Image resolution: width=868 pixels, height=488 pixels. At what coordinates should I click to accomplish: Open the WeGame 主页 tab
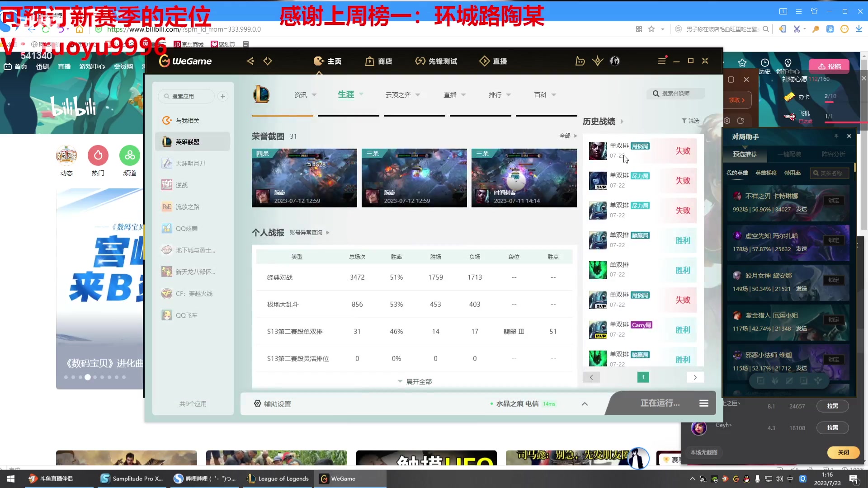[x=327, y=61]
